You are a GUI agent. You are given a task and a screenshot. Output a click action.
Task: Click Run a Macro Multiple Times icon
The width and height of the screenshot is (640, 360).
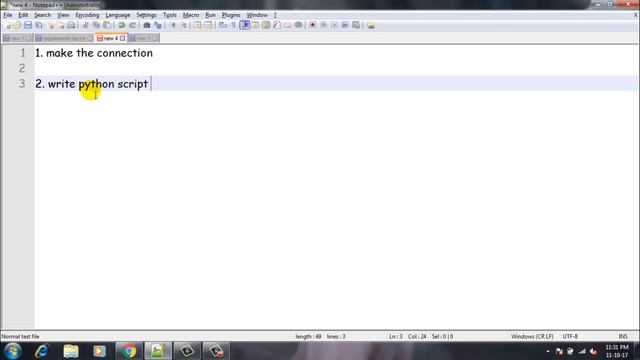pos(345,25)
